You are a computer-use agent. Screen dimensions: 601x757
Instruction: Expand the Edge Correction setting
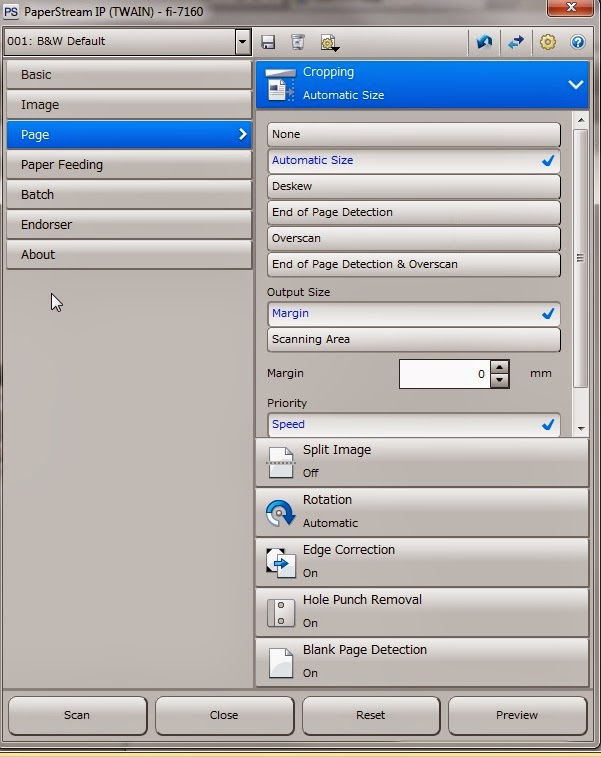(422, 562)
